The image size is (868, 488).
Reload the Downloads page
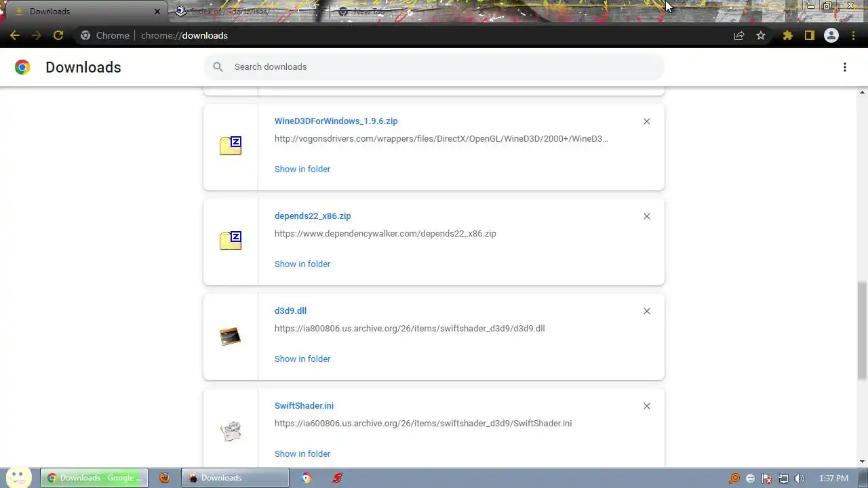58,35
